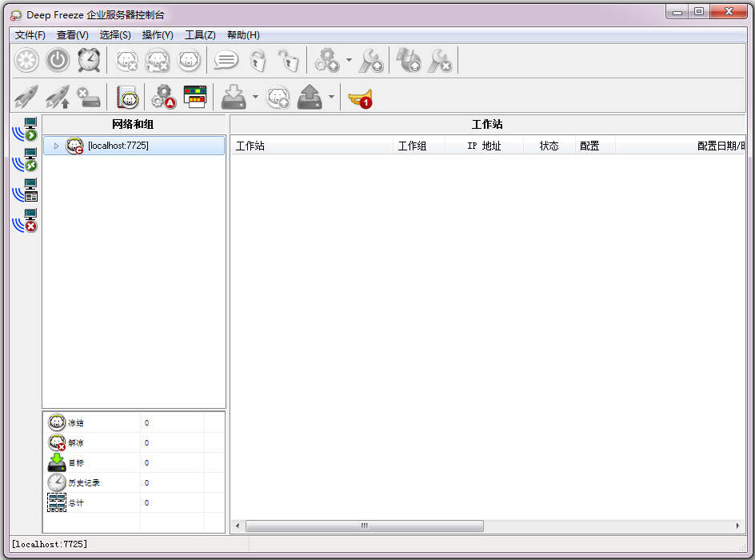Image resolution: width=755 pixels, height=560 pixels.
Task: Open the 操作(Y) menu
Action: pos(158,35)
